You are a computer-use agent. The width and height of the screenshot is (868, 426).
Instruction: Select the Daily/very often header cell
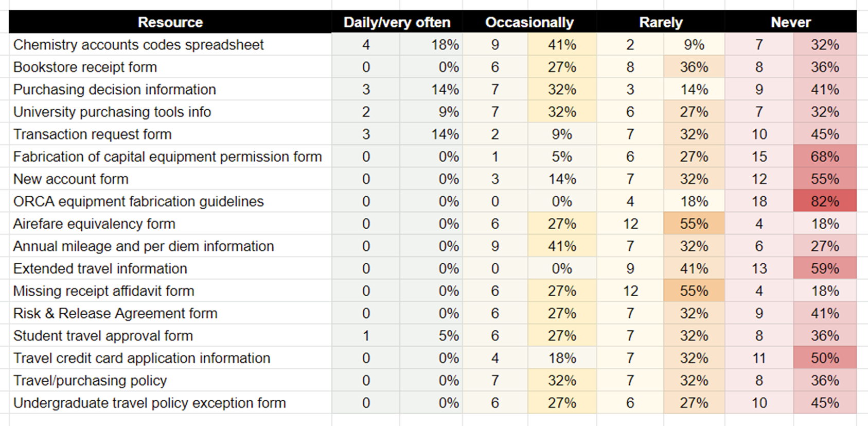[x=397, y=22]
